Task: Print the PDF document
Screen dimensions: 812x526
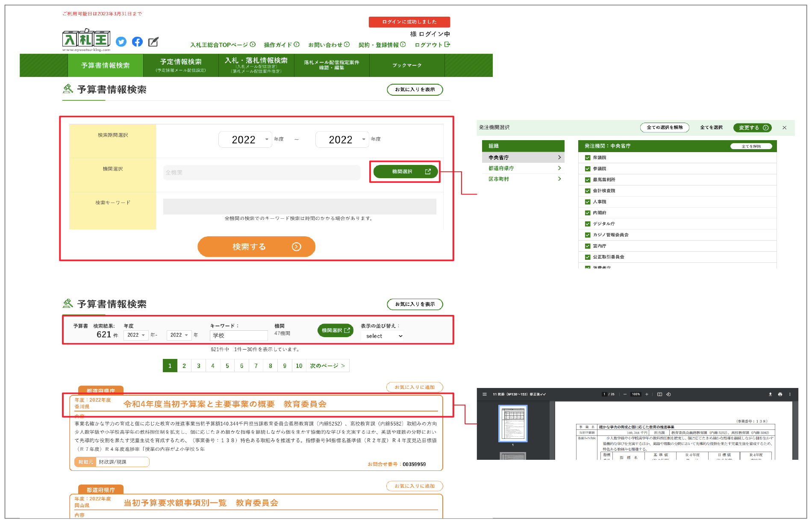Action: (781, 394)
